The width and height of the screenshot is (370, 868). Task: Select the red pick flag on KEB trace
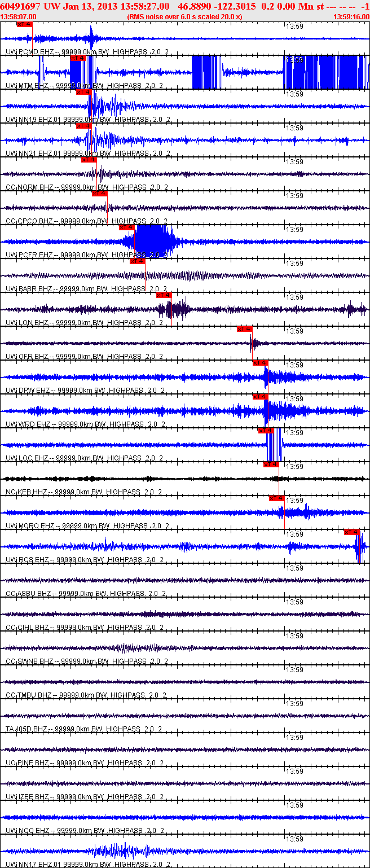point(271,464)
